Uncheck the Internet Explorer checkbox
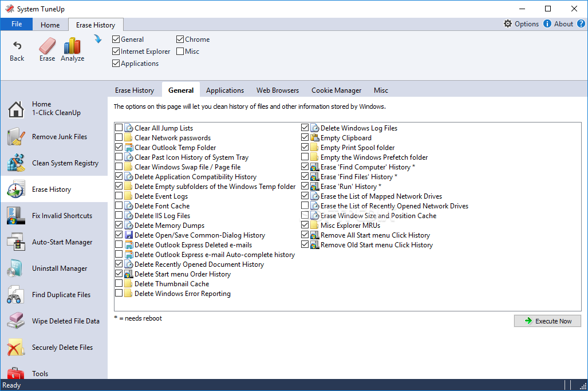 pyautogui.click(x=116, y=51)
